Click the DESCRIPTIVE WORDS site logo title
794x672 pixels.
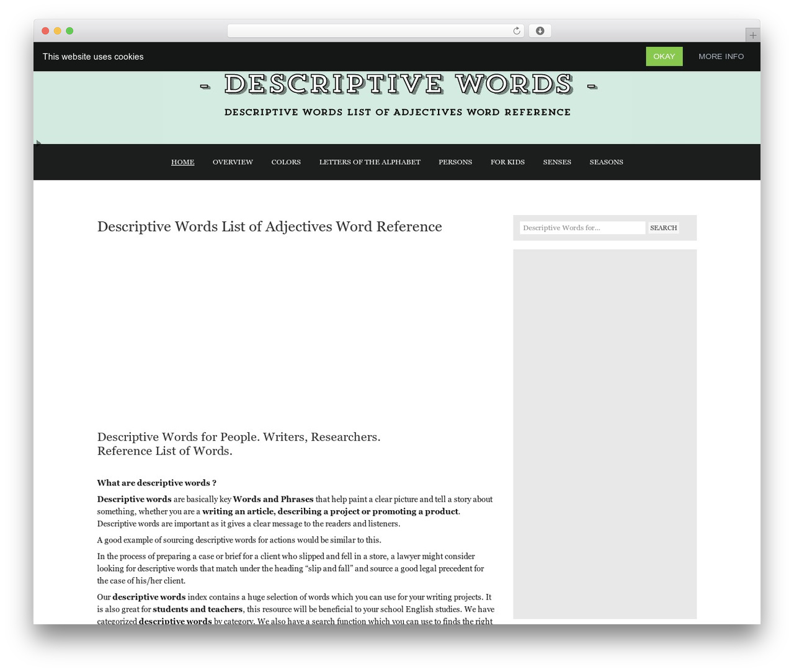(x=398, y=85)
